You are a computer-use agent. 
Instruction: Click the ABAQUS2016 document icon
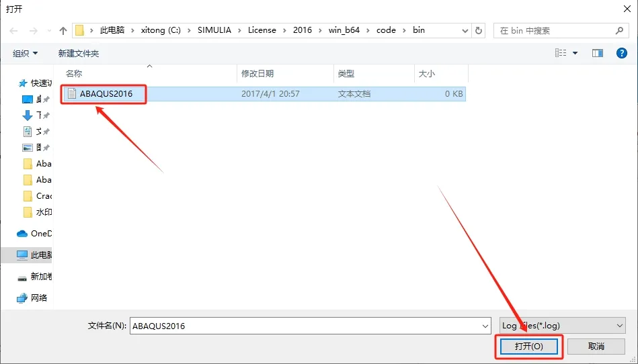72,94
